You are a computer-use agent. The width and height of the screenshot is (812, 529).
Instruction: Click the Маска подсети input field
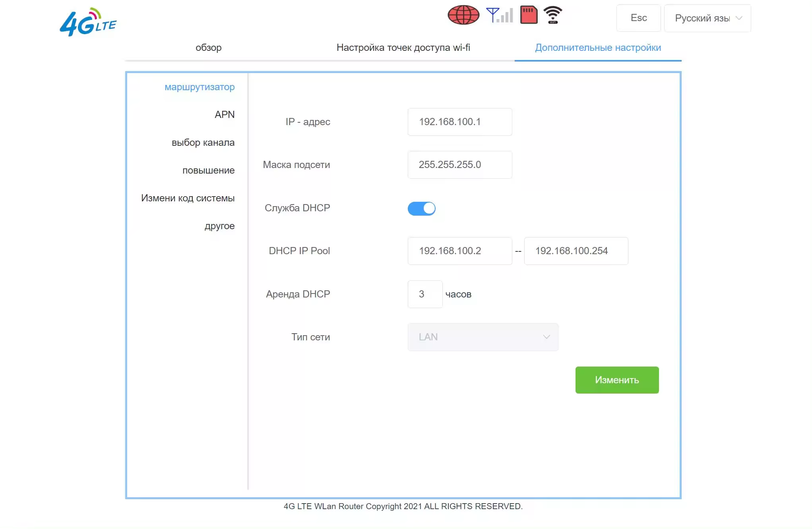(460, 165)
